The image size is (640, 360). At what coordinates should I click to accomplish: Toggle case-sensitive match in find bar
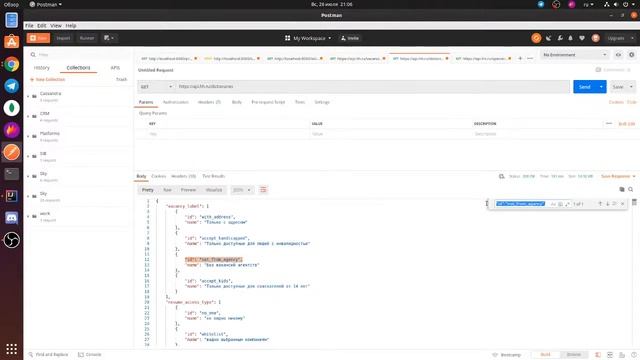click(x=553, y=204)
